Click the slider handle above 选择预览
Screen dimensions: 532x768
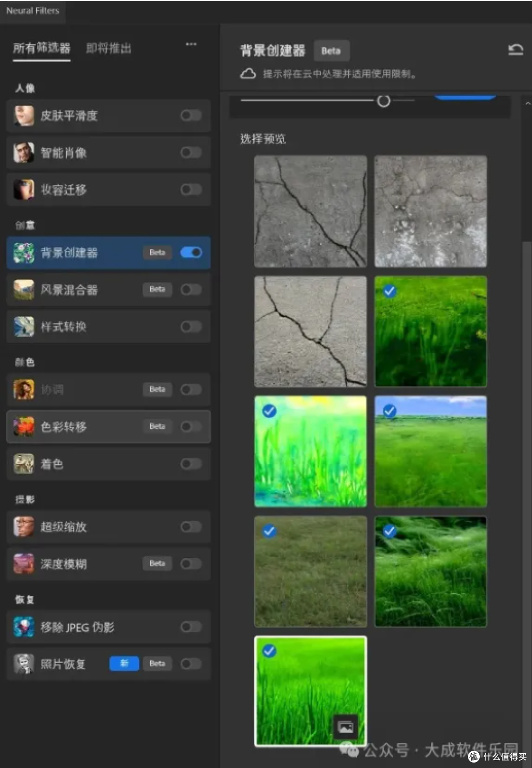384,101
